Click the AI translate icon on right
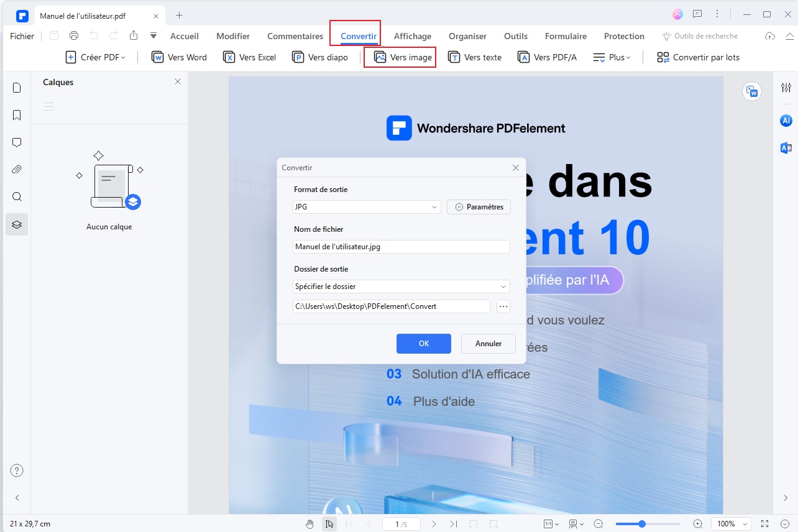The width and height of the screenshot is (798, 532). coord(786,147)
